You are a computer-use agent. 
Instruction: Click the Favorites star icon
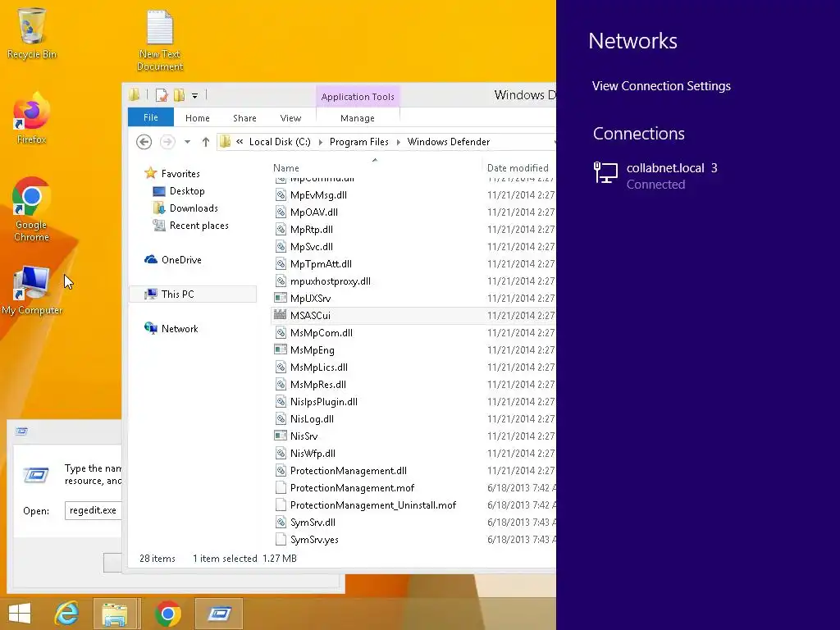151,173
